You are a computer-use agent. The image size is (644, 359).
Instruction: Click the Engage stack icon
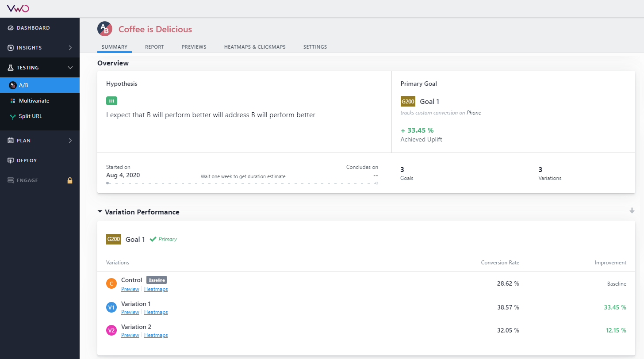(x=11, y=180)
